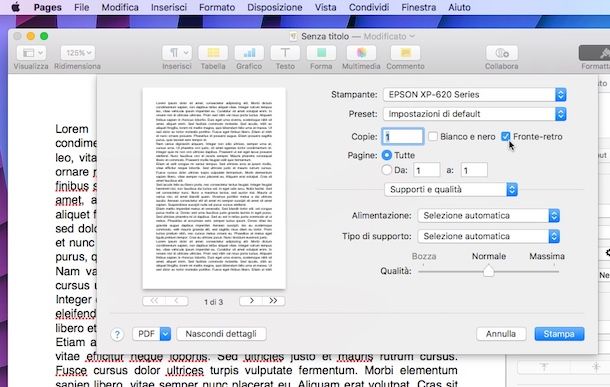Click the Testo toolbar icon
610x387 pixels.
click(285, 53)
